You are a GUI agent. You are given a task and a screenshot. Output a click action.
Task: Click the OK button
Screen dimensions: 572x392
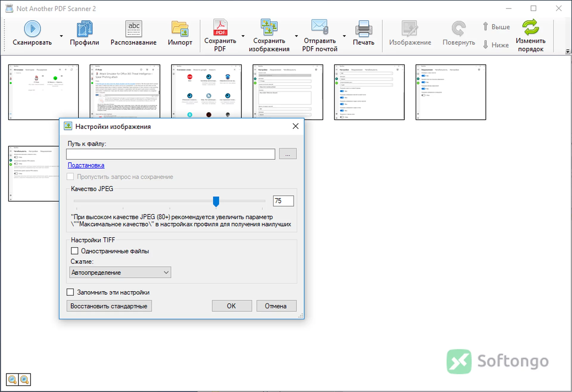[232, 306]
